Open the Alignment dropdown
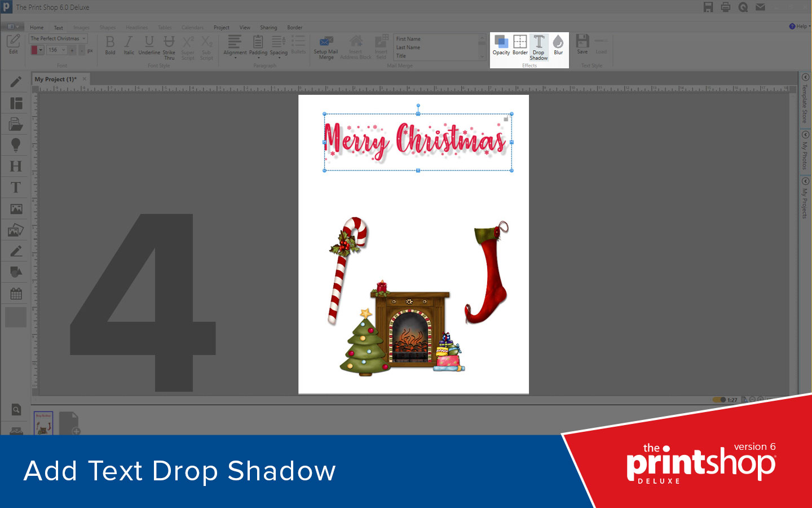Viewport: 812px width, 508px height. click(x=235, y=46)
